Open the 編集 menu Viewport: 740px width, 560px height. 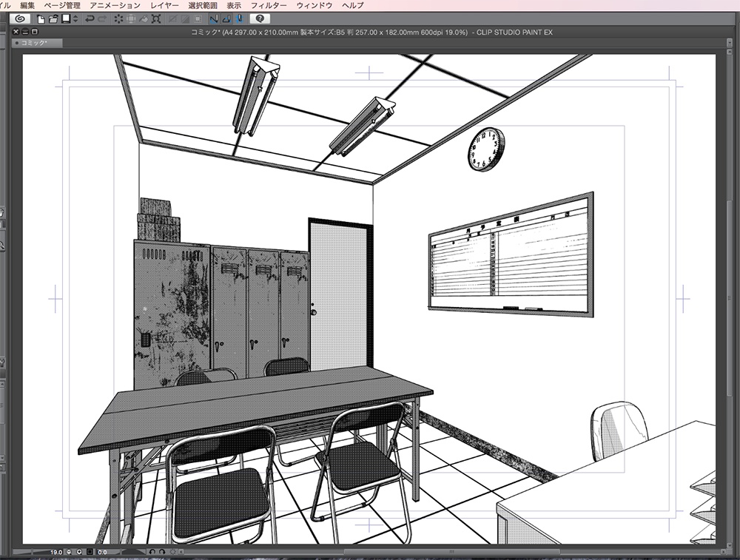click(27, 5)
